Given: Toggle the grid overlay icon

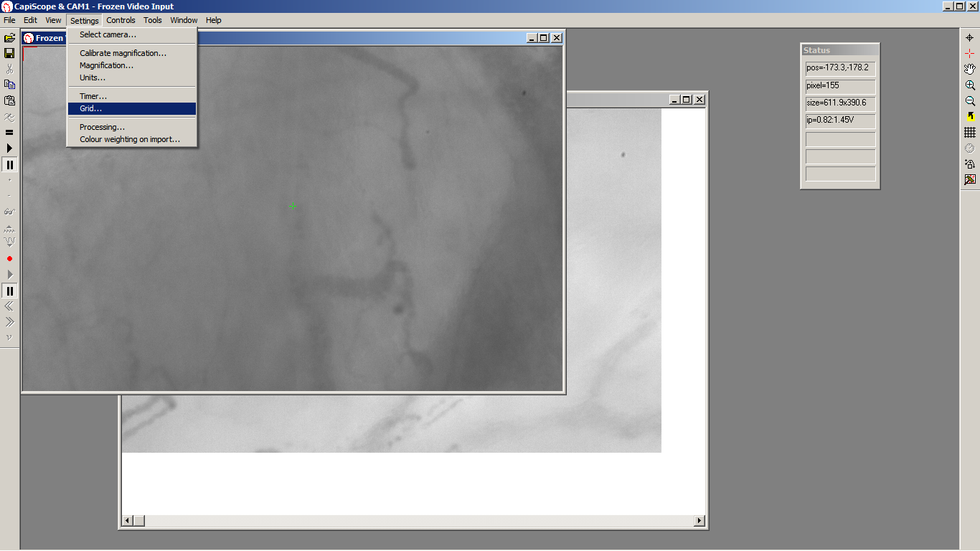Looking at the screenshot, I should pos(970,132).
